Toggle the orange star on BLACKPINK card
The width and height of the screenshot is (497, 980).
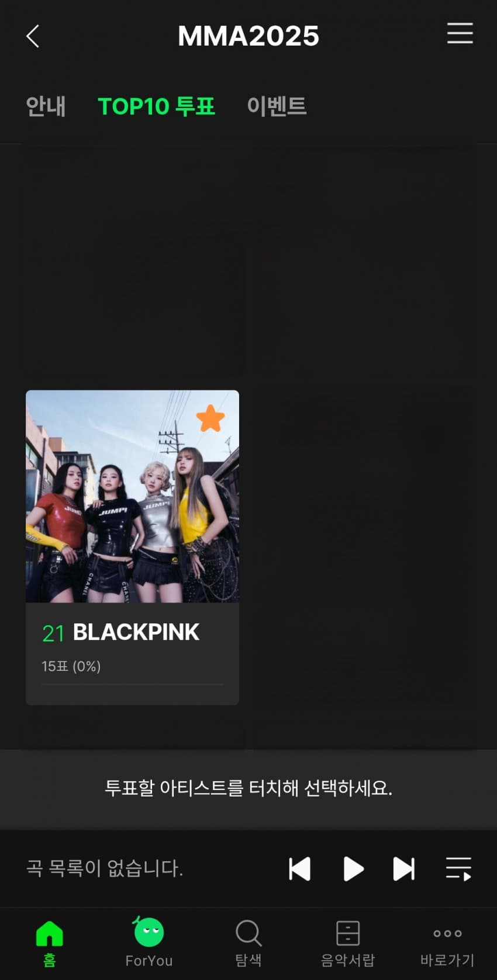click(210, 418)
